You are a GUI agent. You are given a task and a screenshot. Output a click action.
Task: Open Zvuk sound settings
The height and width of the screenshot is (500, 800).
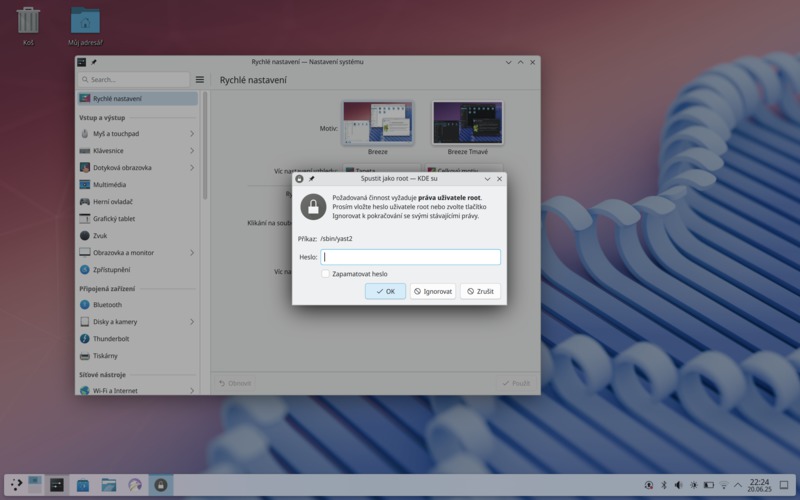pyautogui.click(x=100, y=235)
